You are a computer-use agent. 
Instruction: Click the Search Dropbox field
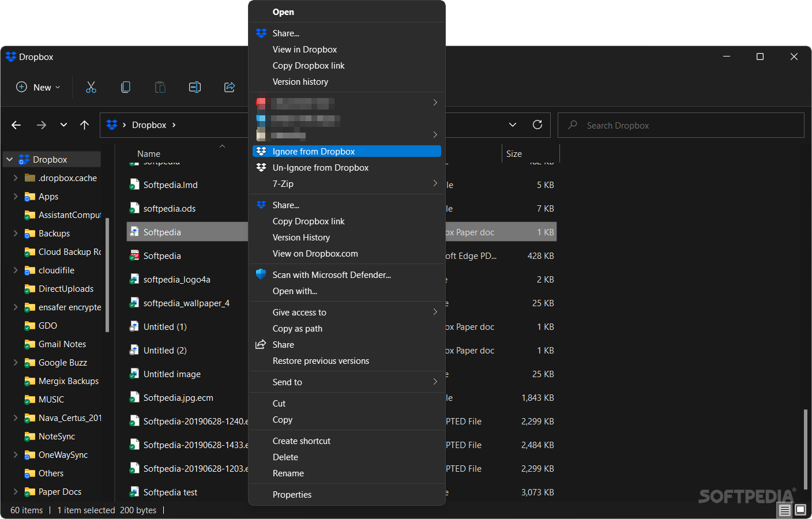pos(681,125)
